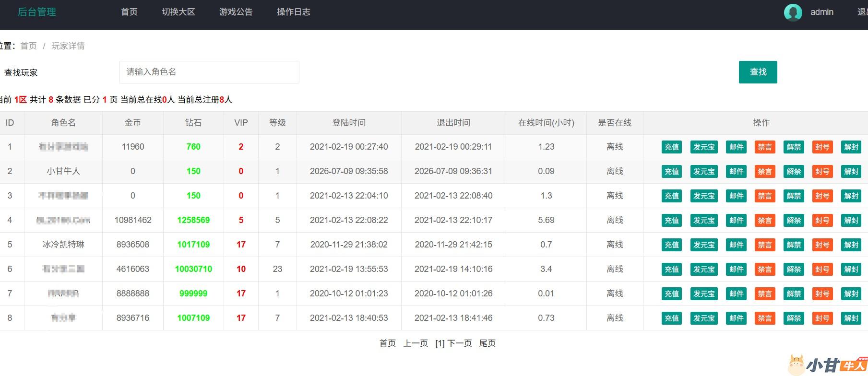The width and height of the screenshot is (868, 376).
Task: Click diamond value 10030710
Action: [x=193, y=269]
